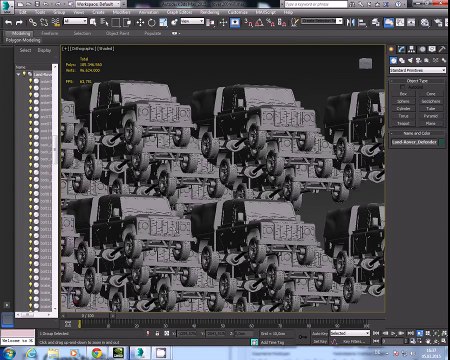
Task: Open the Rendering menu
Action: pyautogui.click(x=210, y=12)
